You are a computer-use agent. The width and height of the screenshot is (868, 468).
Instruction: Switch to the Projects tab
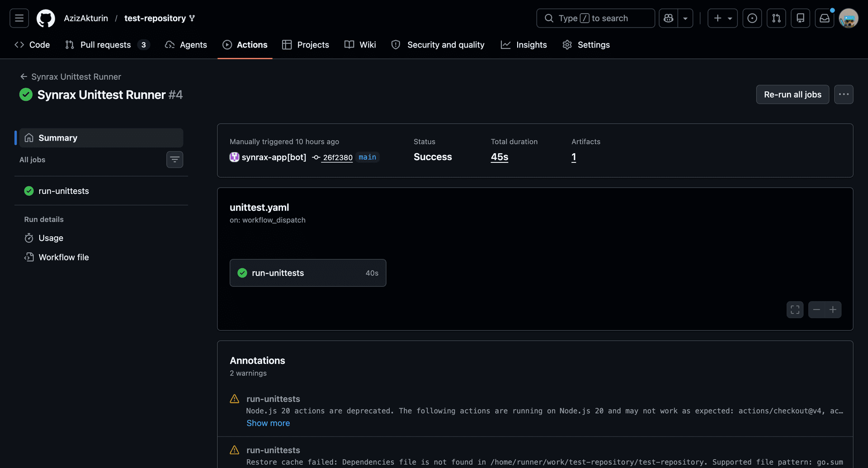pyautogui.click(x=306, y=45)
